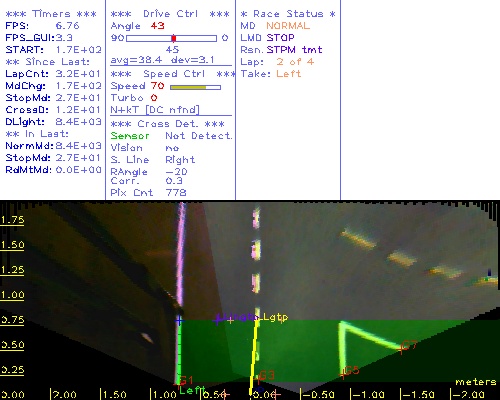This screenshot has width=500, height=400.
Task: Click the Take Left direction value
Action: coord(289,74)
